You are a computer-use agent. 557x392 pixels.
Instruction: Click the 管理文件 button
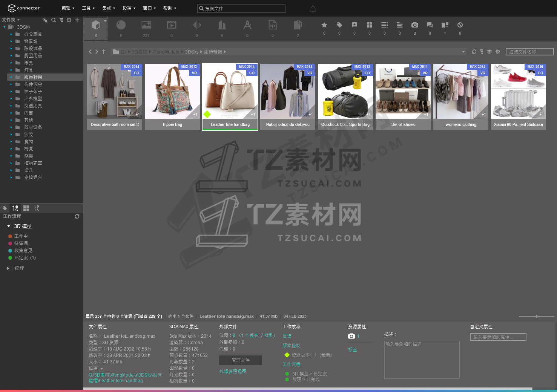(240, 360)
